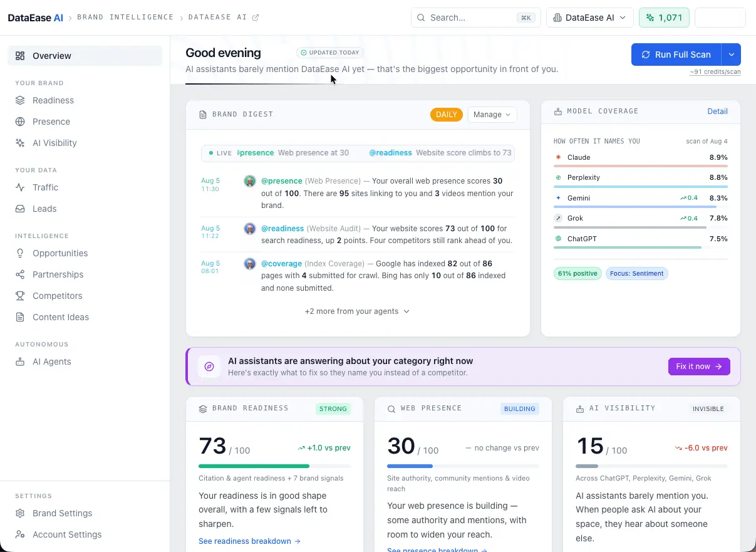The image size is (756, 552).
Task: Click the AI Agents robot icon
Action: coord(20,362)
